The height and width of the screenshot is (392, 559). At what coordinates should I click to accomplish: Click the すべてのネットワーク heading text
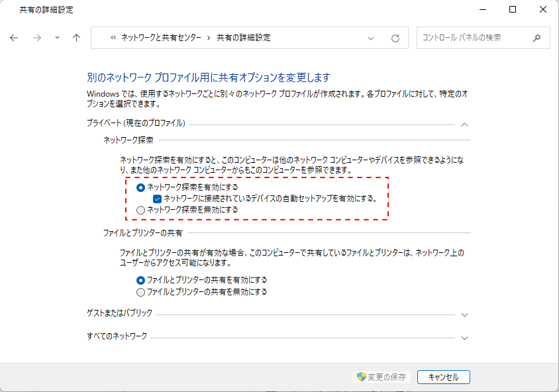click(x=117, y=336)
